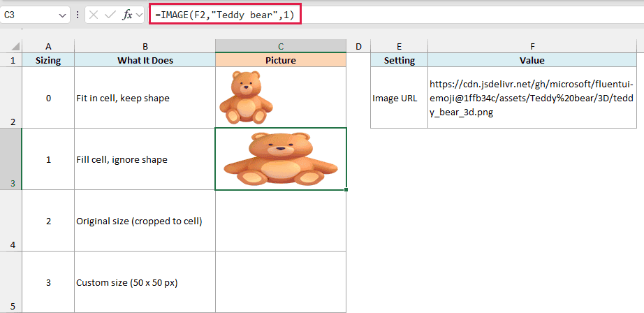Click the cell with Sizing value 3
644x313 pixels.
(48, 282)
